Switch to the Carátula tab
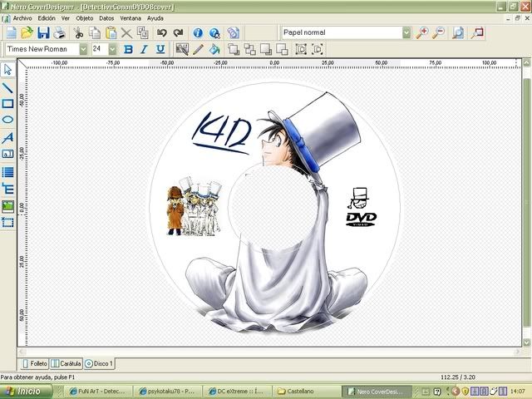Image resolution: width=532 pixels, height=399 pixels. pyautogui.click(x=66, y=363)
